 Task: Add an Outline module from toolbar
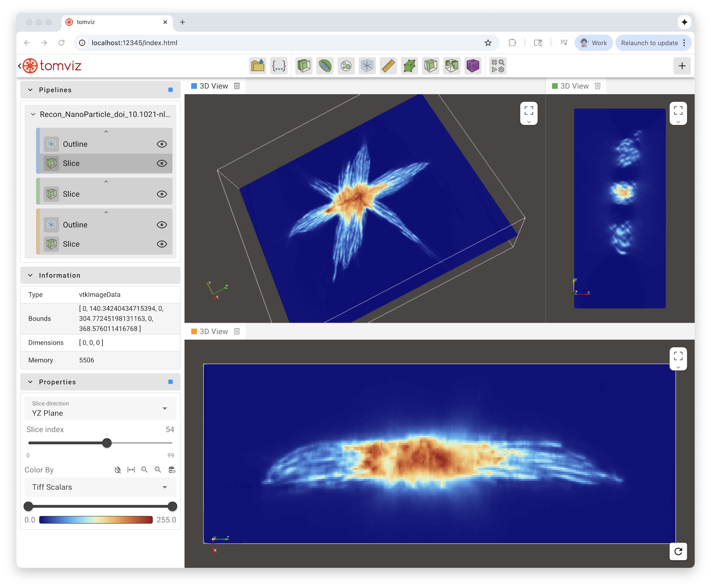pyautogui.click(x=368, y=66)
